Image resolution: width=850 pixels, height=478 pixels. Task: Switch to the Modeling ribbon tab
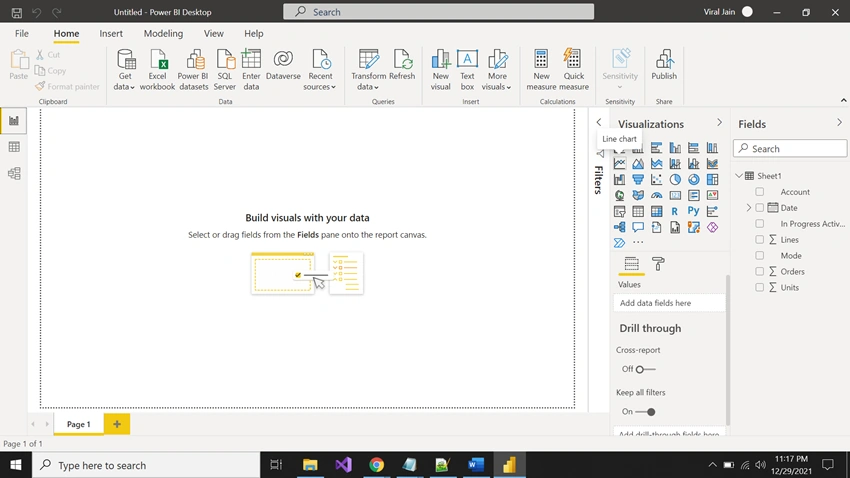pos(163,34)
